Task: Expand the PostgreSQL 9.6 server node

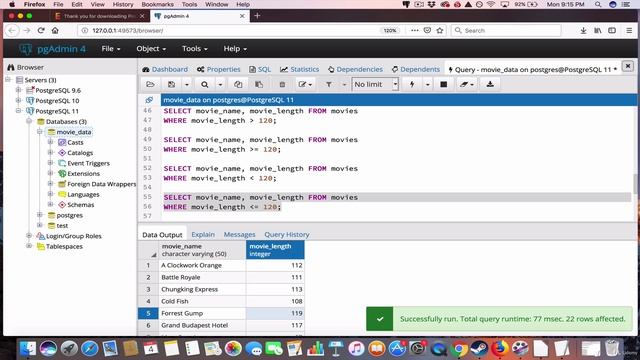Action: click(18, 90)
